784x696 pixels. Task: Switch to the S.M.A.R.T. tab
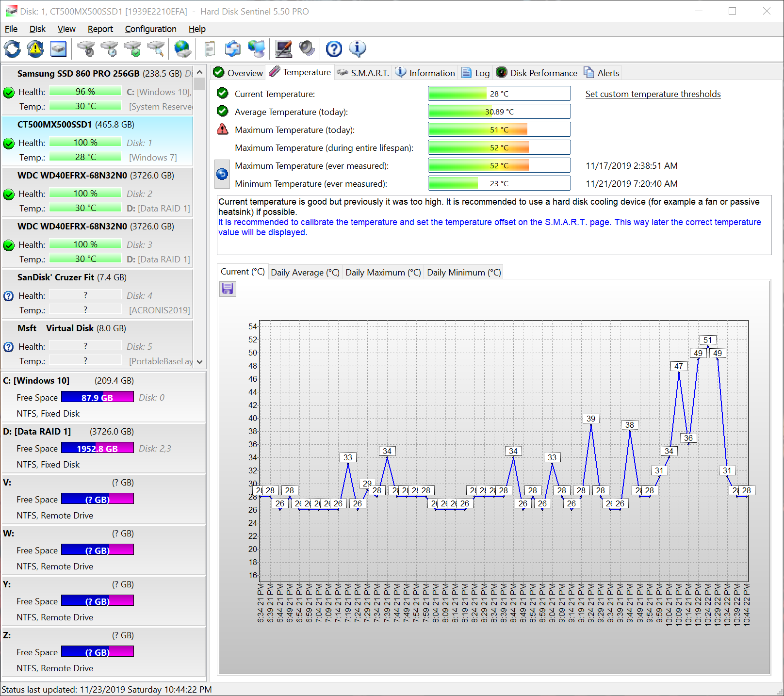[x=363, y=73]
